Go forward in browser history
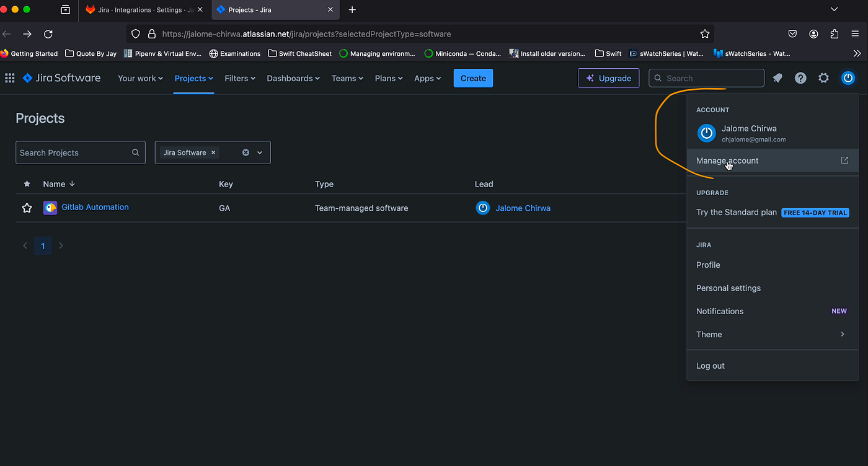Image resolution: width=868 pixels, height=466 pixels. click(x=27, y=34)
